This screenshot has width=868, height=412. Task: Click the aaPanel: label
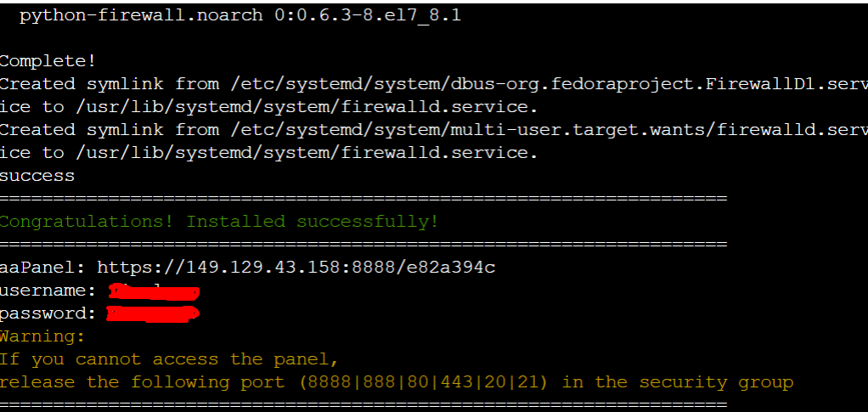click(x=42, y=268)
